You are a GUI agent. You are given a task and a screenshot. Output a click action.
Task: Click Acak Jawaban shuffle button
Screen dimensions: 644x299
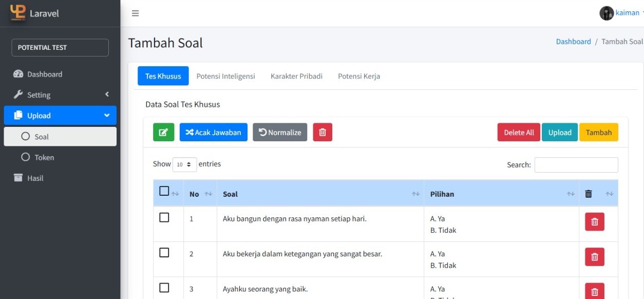[213, 132]
